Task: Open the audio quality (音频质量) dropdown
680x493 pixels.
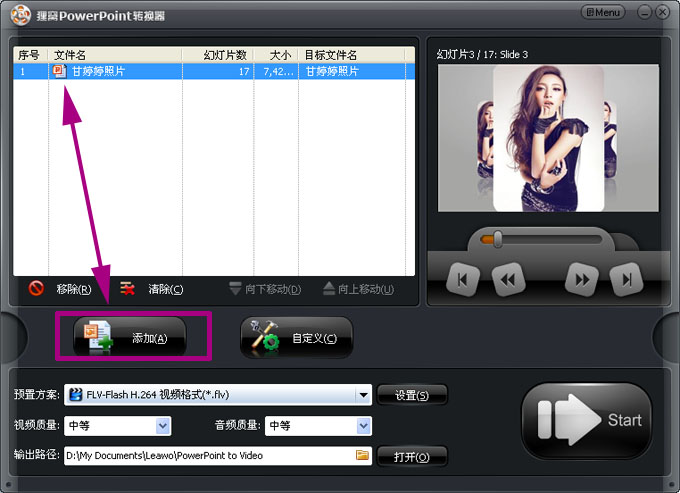Action: [x=363, y=426]
